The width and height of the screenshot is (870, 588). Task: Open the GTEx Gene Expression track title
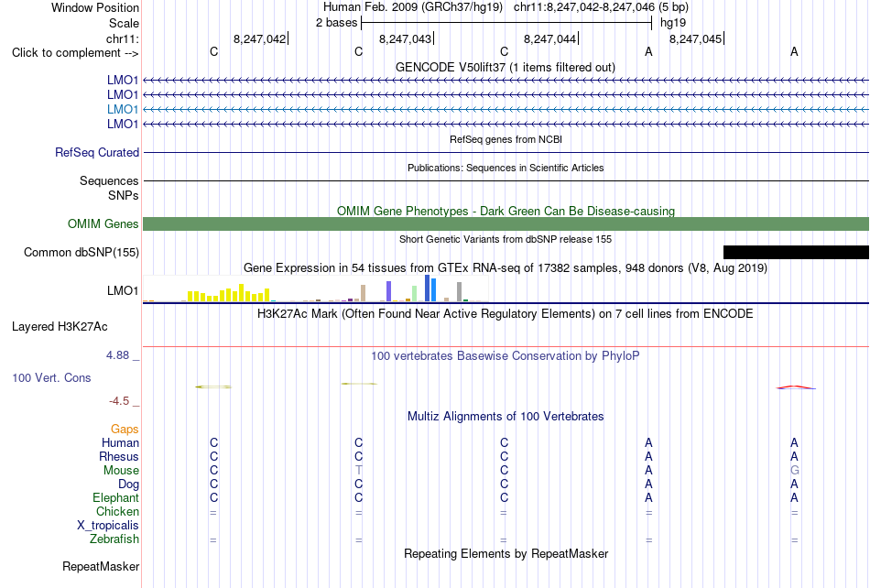point(506,268)
